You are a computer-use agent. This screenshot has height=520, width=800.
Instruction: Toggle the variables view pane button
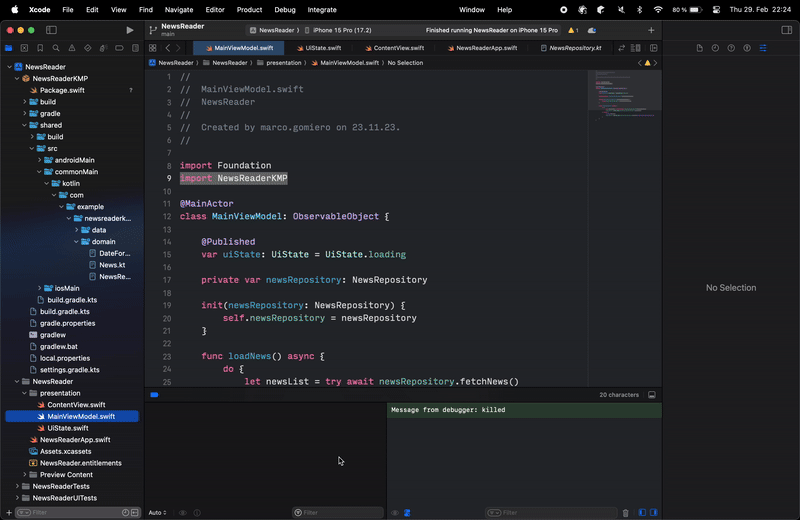(x=642, y=512)
